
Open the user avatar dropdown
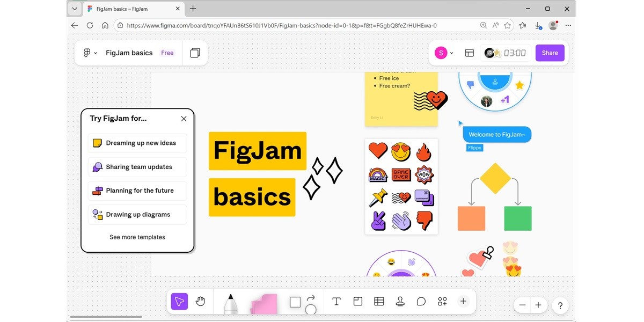[444, 53]
